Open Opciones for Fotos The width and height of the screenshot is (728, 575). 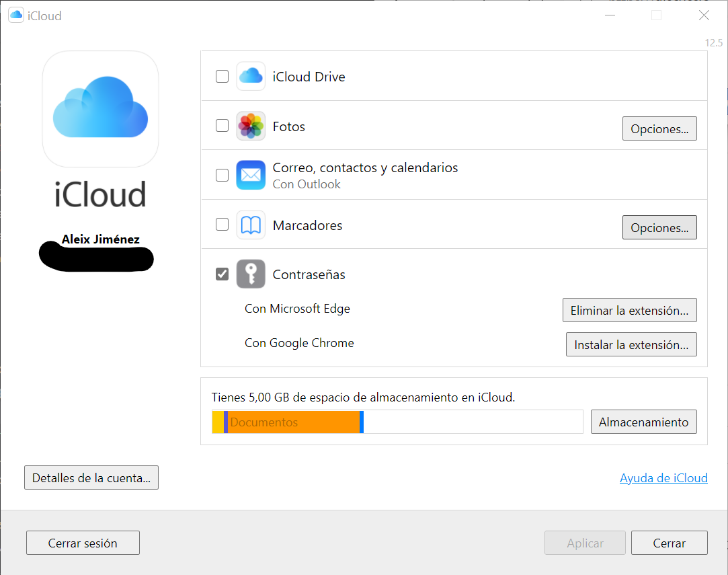[x=659, y=128]
